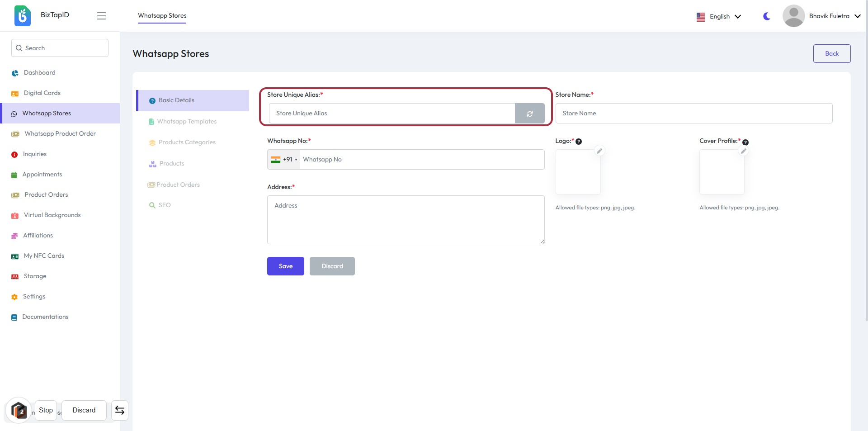Focus the Address text area
Image resolution: width=868 pixels, height=431 pixels.
[406, 220]
